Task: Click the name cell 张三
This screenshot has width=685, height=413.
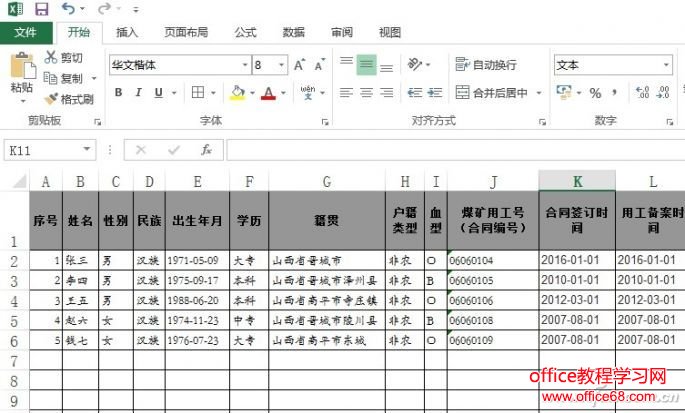Action: pos(80,260)
